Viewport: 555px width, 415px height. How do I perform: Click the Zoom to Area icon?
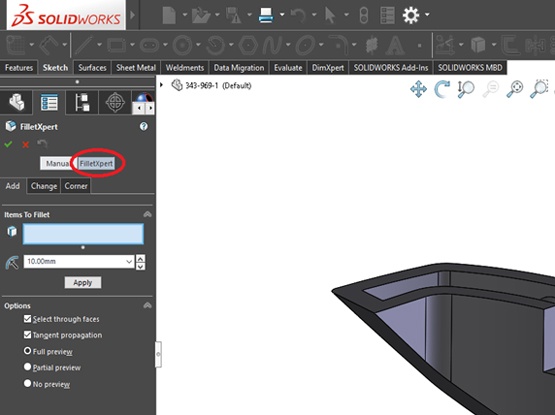(539, 89)
